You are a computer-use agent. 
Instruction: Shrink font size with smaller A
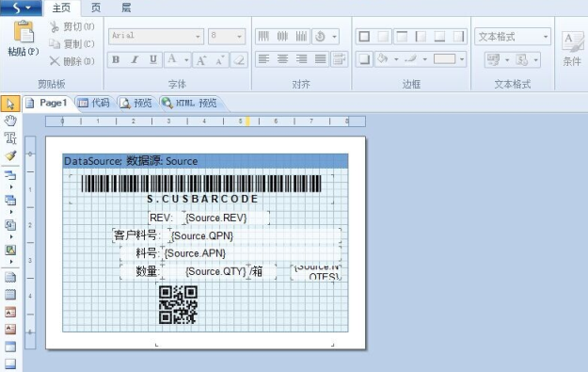[220, 59]
